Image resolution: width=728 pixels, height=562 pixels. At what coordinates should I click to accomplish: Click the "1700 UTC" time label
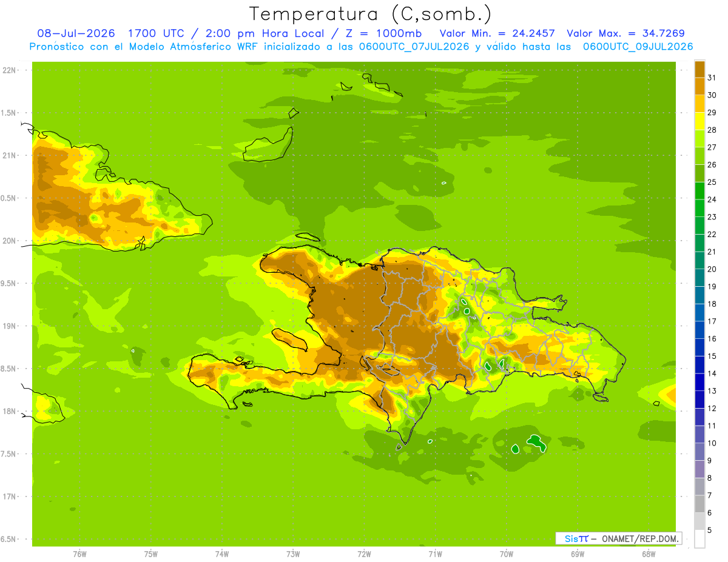tap(157, 33)
